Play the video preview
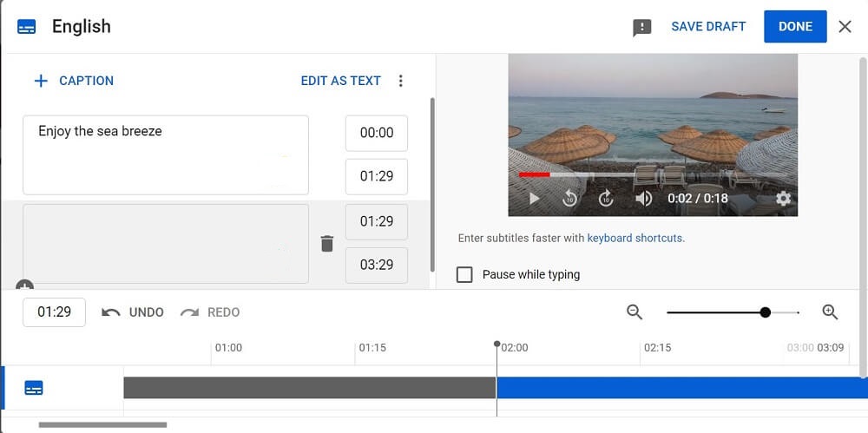868x433 pixels. click(534, 199)
